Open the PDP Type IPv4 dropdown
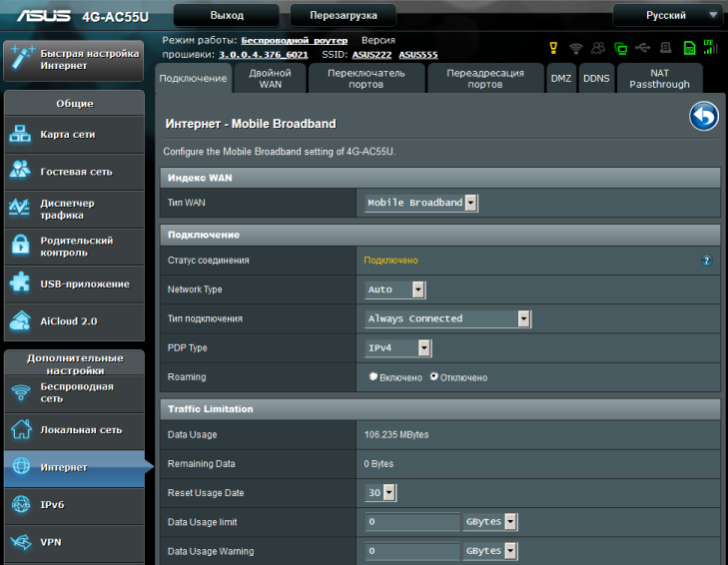 pyautogui.click(x=398, y=347)
